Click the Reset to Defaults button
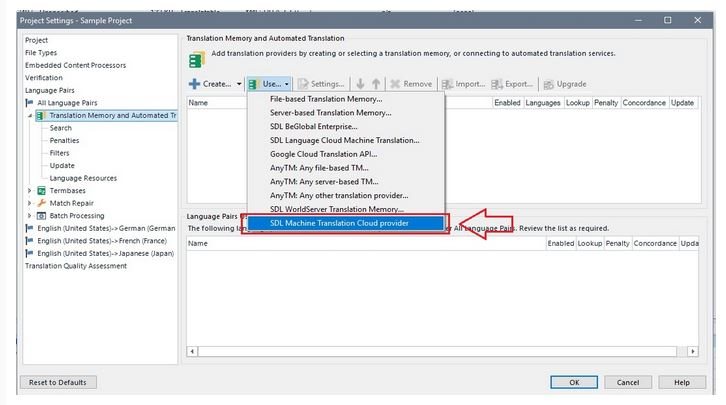 [x=58, y=382]
